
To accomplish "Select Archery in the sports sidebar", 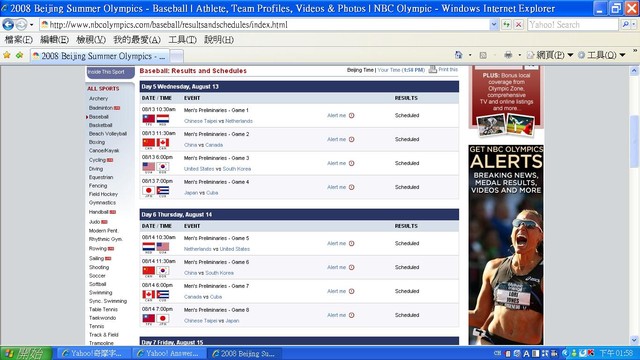I will (x=98, y=99).
